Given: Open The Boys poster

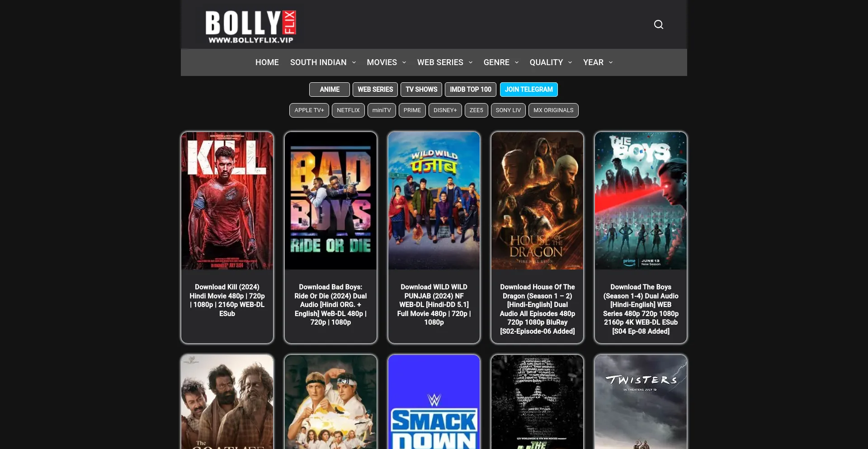Looking at the screenshot, I should tap(641, 201).
